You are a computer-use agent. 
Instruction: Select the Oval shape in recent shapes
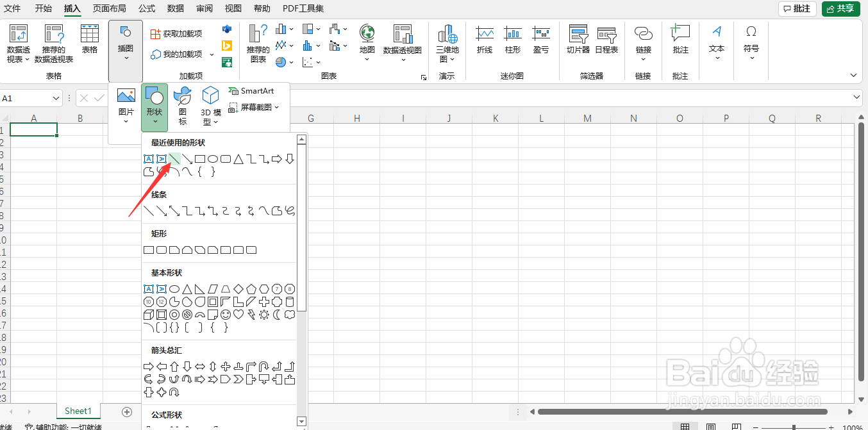212,159
